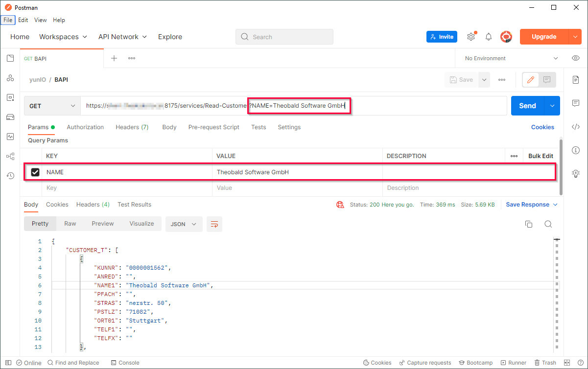588x369 pixels.
Task: Open settings gear in header
Action: pos(471,37)
